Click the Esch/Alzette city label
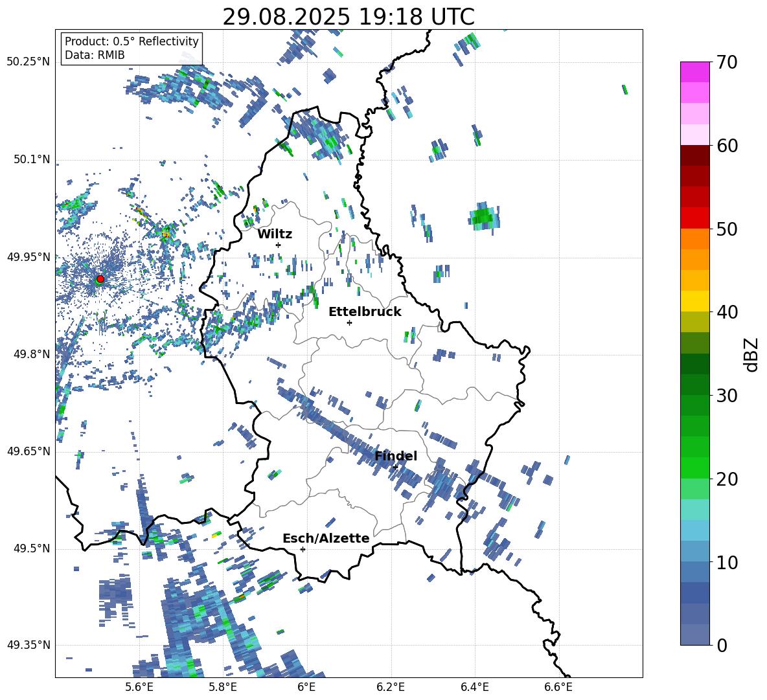The height and width of the screenshot is (700, 767). coord(326,538)
